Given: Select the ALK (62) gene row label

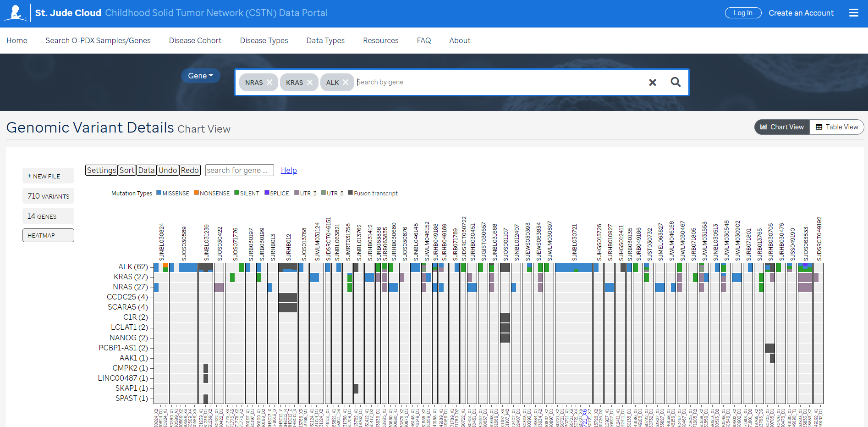Looking at the screenshot, I should [133, 267].
